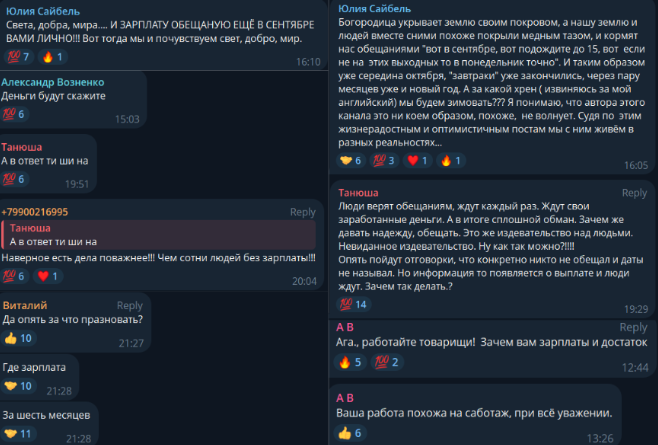The height and width of the screenshot is (445, 658).
Task: Click the 100 reaction under "Деньги будут скажите"
Action: coord(14,114)
